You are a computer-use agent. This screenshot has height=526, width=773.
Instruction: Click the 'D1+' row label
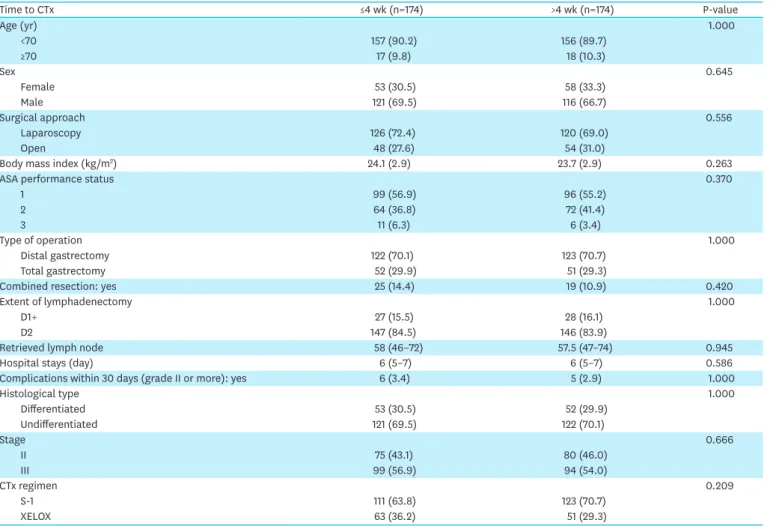29,317
